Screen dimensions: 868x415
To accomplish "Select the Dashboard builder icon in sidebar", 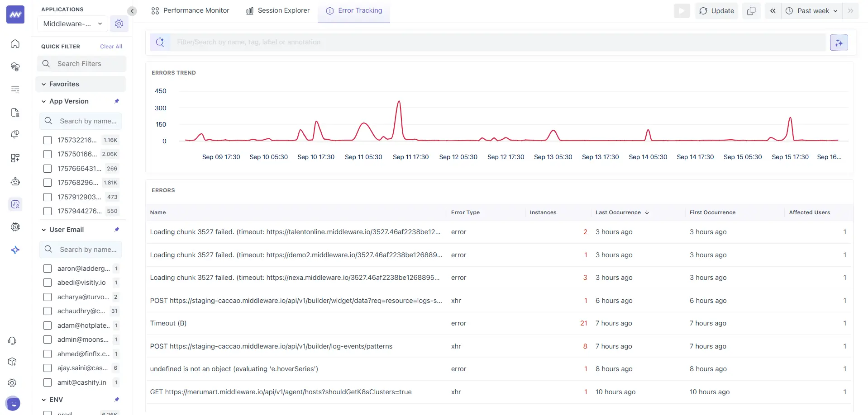I will pyautogui.click(x=15, y=158).
